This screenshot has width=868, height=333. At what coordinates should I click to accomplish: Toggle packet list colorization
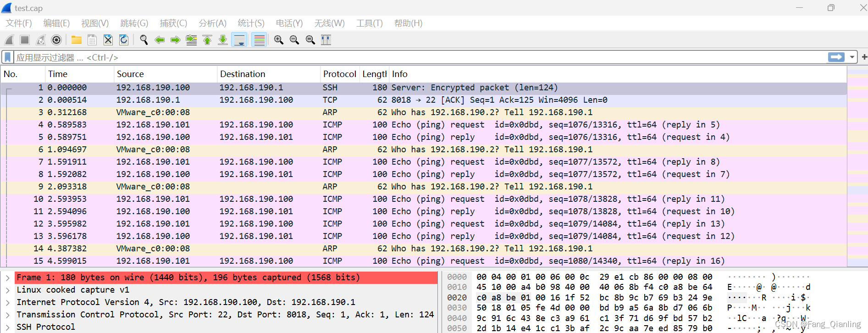coord(260,40)
